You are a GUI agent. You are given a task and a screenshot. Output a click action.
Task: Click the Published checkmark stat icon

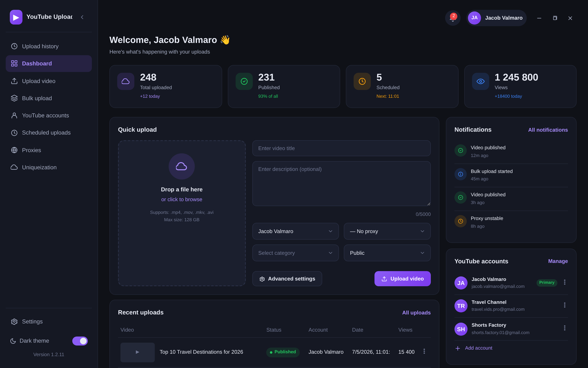click(244, 81)
